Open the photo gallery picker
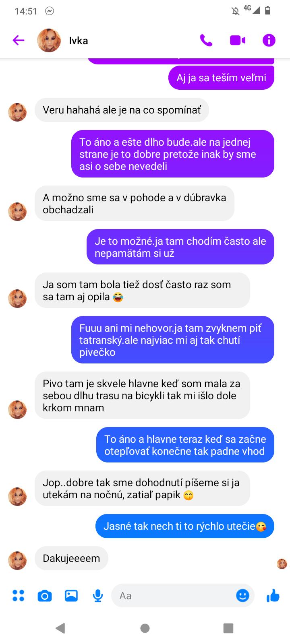The width and height of the screenshot is (290, 644). (71, 596)
